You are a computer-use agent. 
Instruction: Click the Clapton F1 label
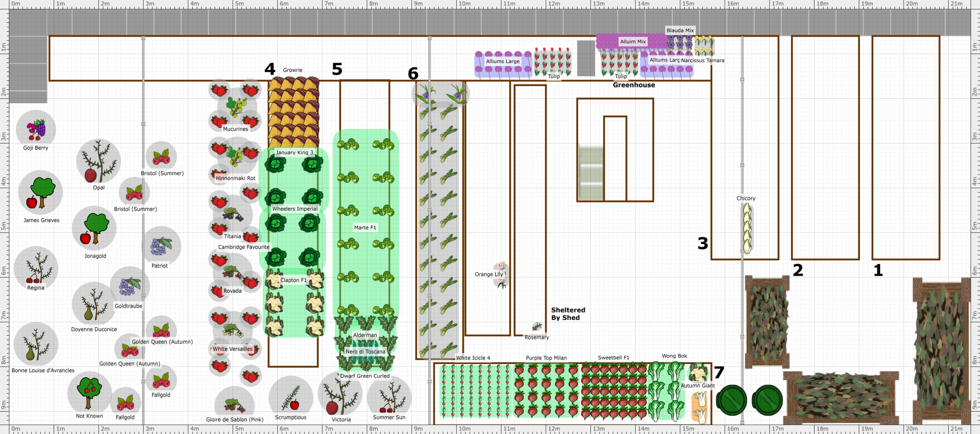(x=293, y=280)
